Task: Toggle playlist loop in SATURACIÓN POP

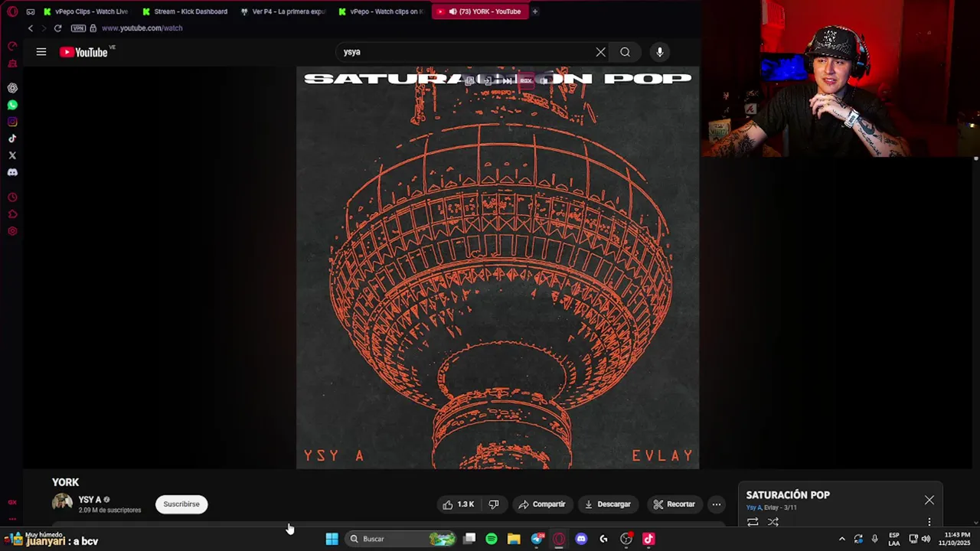Action: click(753, 522)
